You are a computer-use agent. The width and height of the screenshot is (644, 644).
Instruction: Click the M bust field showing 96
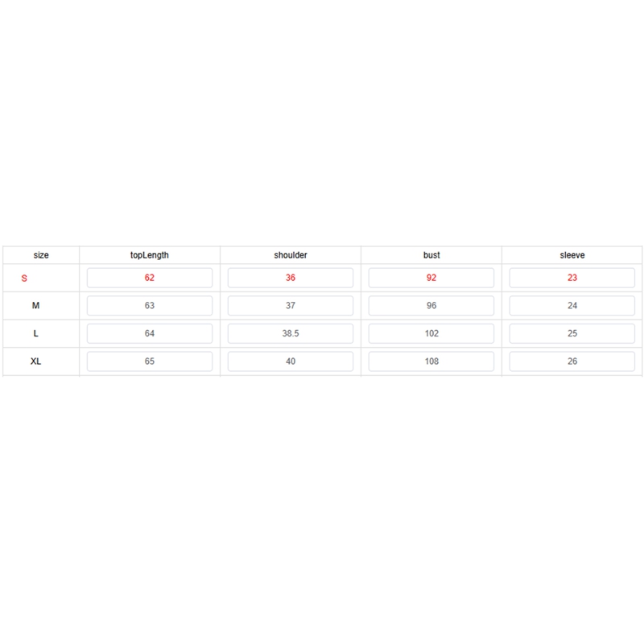coord(431,306)
